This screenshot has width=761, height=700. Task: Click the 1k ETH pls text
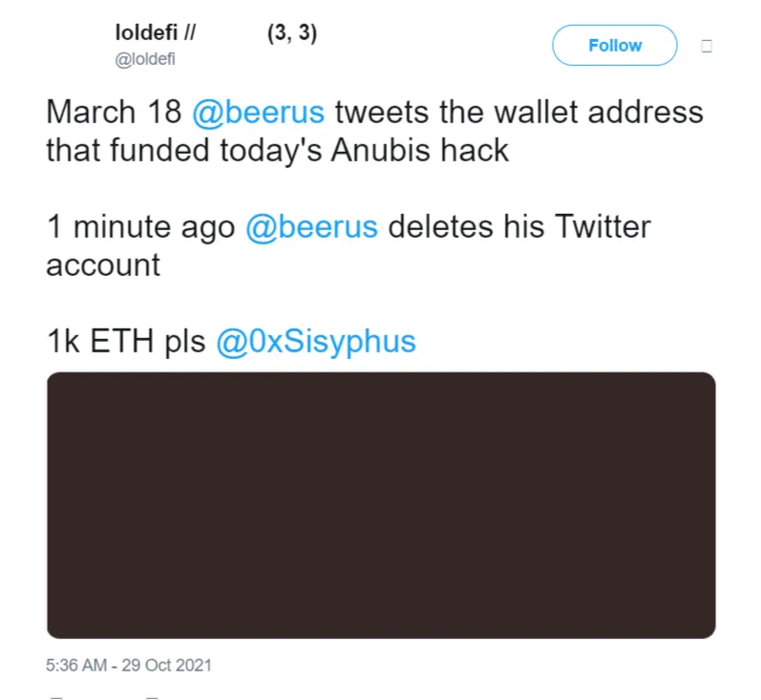pos(126,342)
